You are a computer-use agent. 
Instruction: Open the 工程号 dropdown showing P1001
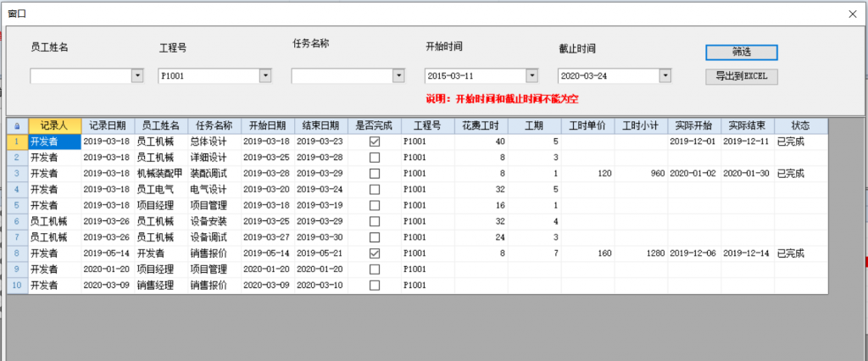point(265,76)
